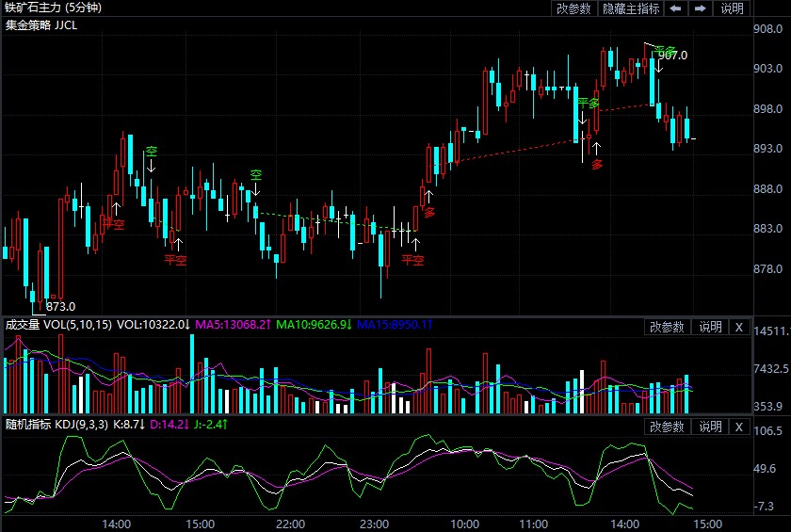Open 说明 for the main chart
This screenshot has width=791, height=532.
click(732, 8)
